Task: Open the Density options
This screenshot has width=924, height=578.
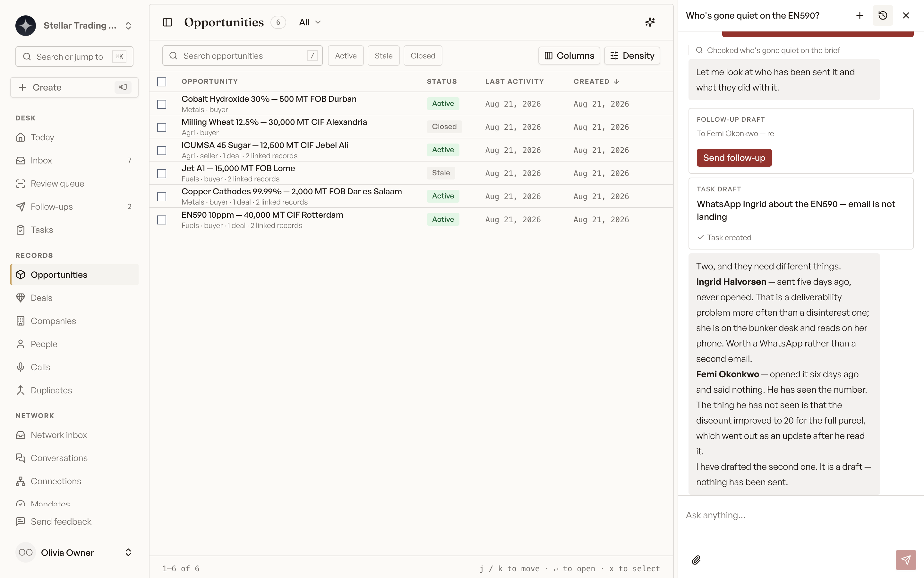Action: pyautogui.click(x=632, y=56)
